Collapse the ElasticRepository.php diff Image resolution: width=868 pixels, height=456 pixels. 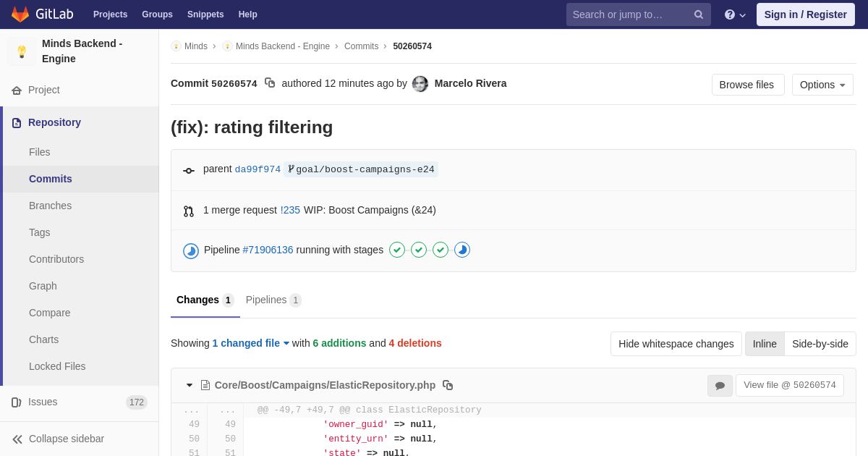(190, 385)
